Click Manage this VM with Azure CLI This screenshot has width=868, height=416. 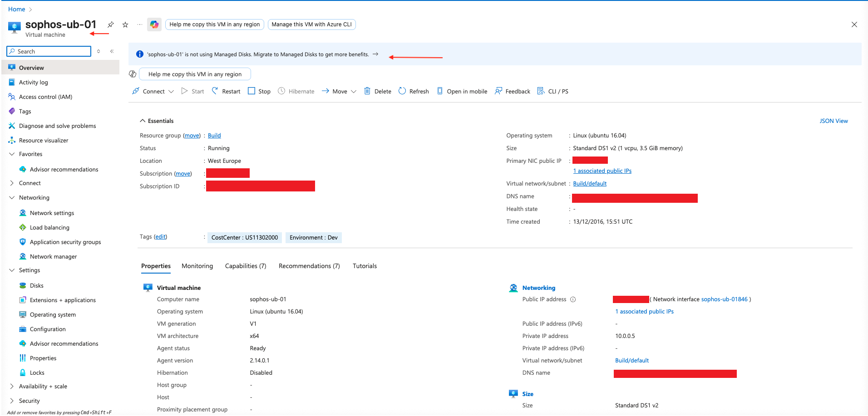point(311,24)
